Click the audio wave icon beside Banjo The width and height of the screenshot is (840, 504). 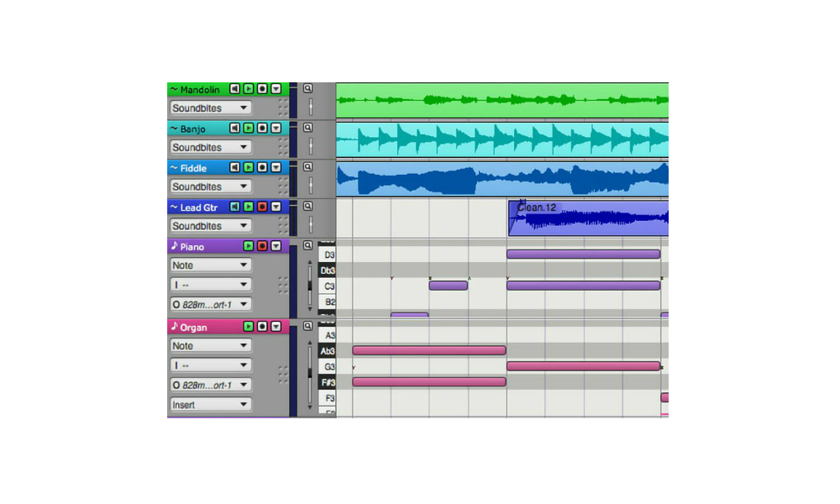tap(174, 129)
